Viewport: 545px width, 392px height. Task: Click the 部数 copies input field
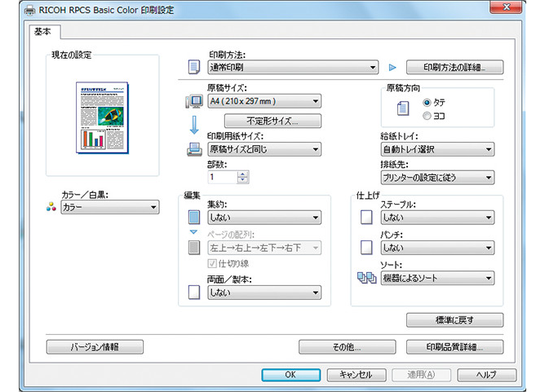pos(223,177)
